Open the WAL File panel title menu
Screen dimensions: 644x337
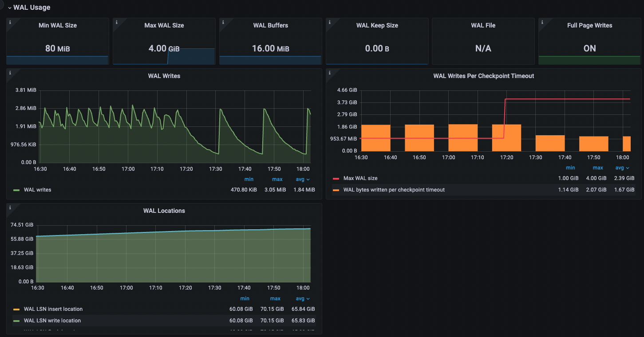pyautogui.click(x=483, y=25)
